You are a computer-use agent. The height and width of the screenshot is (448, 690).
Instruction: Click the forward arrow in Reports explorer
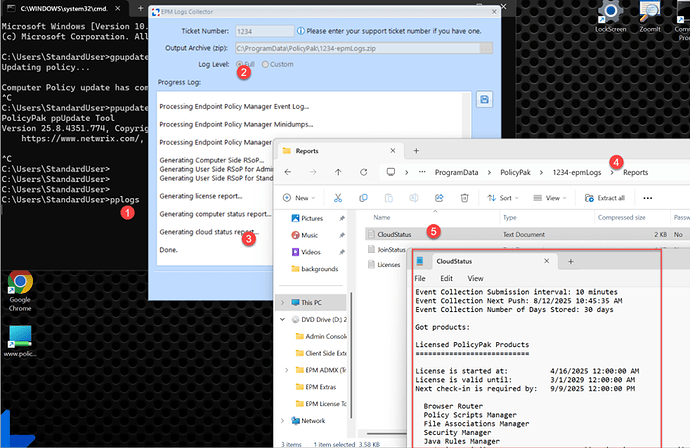(x=313, y=172)
